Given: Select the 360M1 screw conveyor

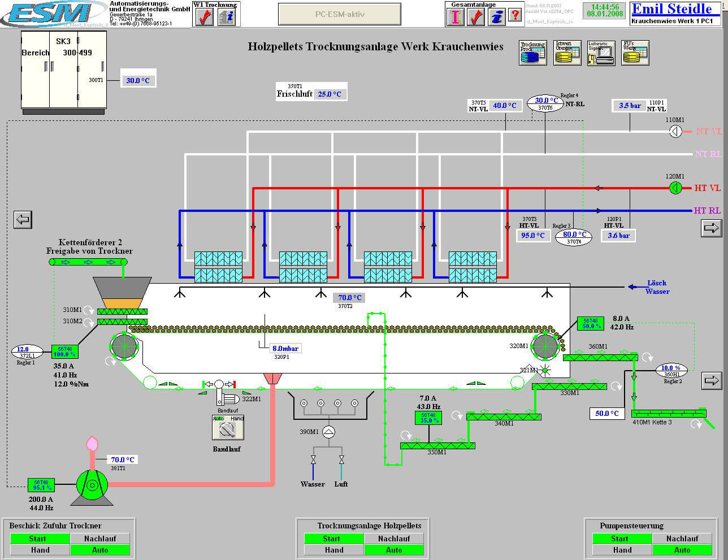Looking at the screenshot, I should (x=601, y=357).
